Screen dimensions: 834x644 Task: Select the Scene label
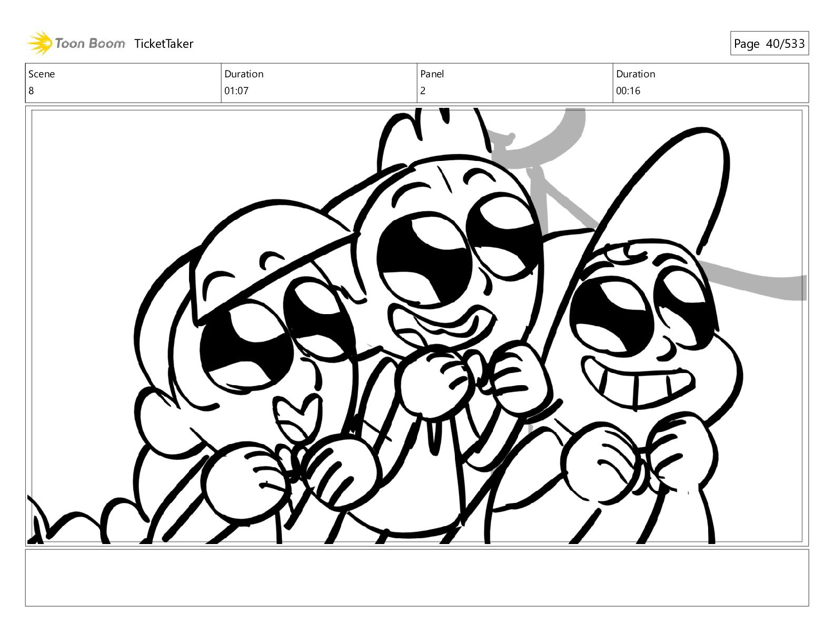[42, 74]
